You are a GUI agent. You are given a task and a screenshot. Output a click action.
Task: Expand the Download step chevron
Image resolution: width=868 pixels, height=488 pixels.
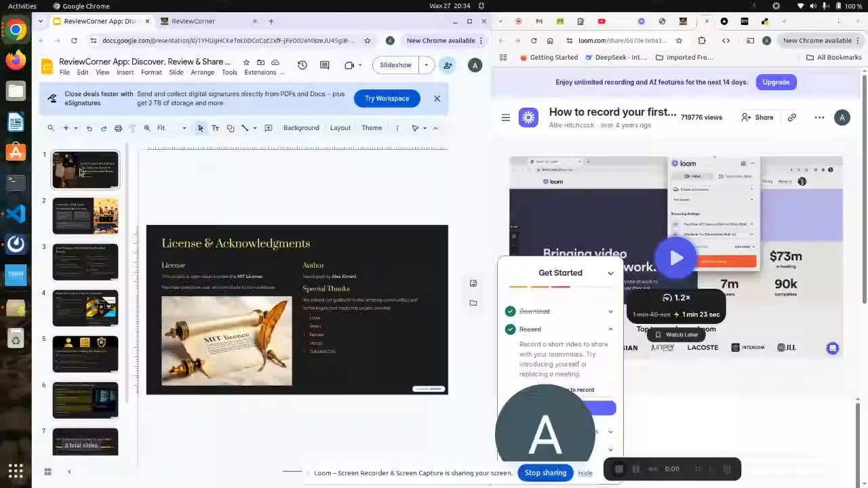610,312
